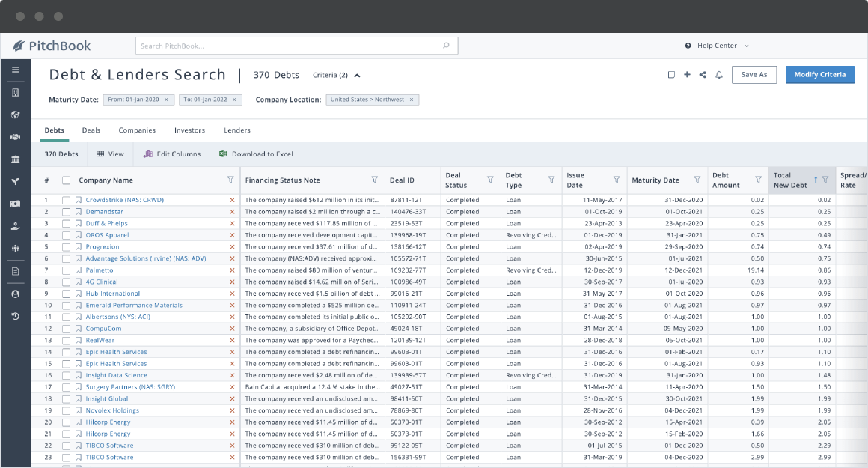Switch to the Debts tab
This screenshot has height=468, width=868.
54,130
